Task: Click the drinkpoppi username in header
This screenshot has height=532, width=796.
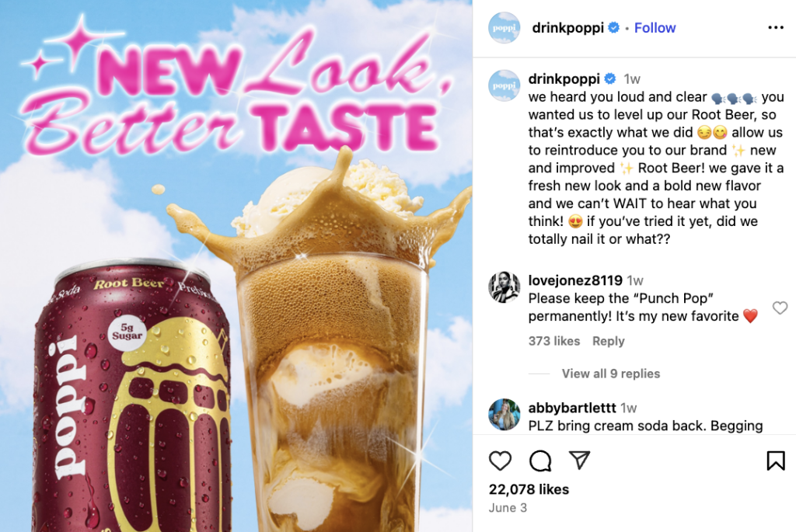Action: click(567, 28)
